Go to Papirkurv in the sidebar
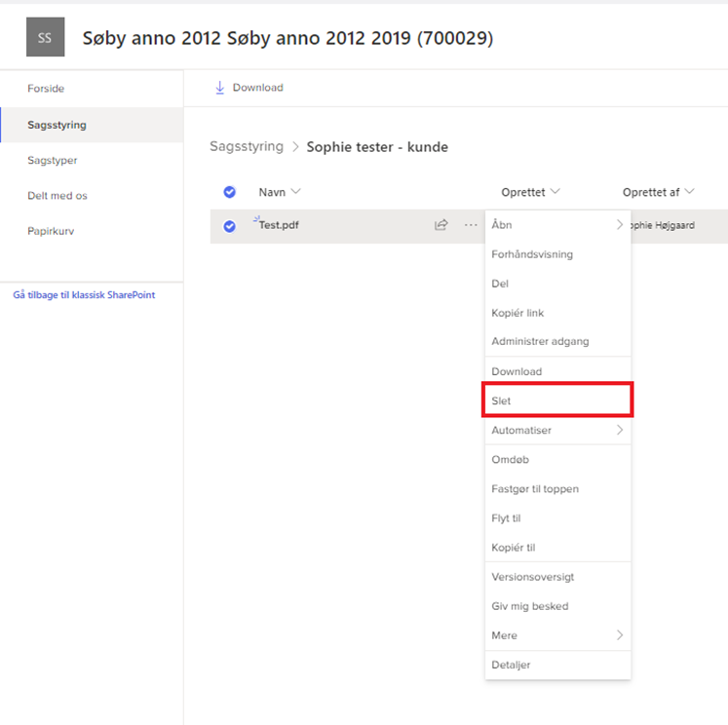 (50, 232)
